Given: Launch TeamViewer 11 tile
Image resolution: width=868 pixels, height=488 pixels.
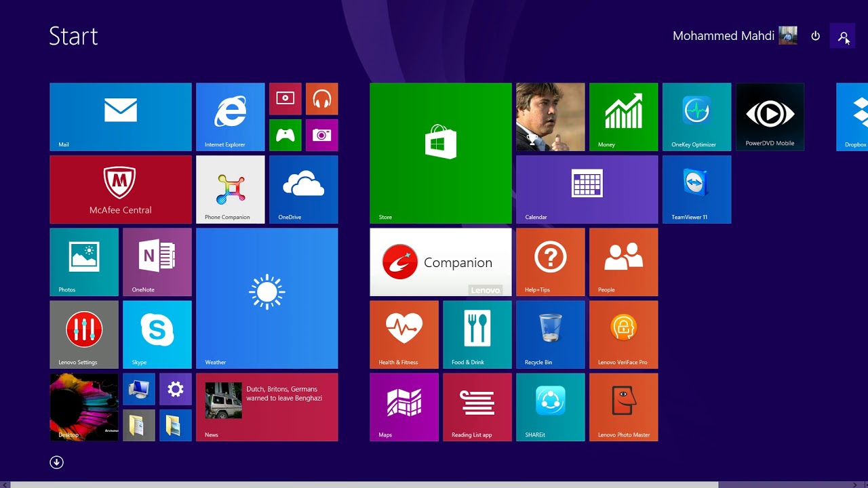Looking at the screenshot, I should pyautogui.click(x=697, y=189).
